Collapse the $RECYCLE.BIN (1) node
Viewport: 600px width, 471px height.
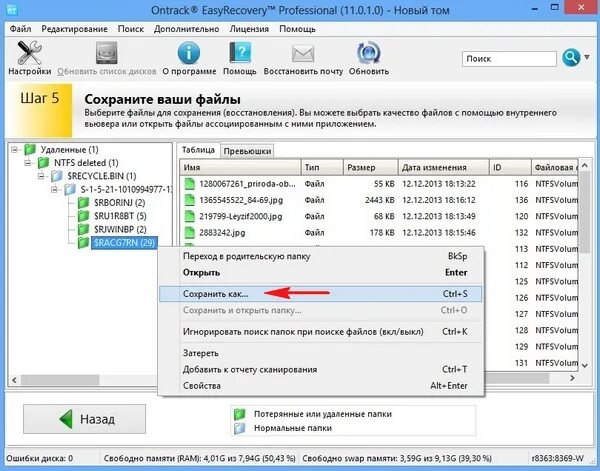coord(41,176)
